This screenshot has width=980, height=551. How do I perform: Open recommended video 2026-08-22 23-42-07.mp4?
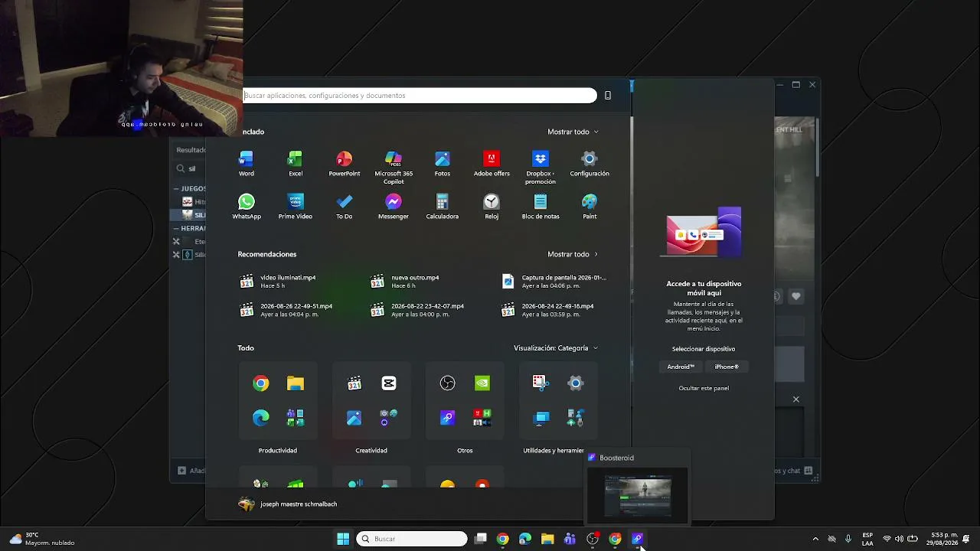click(x=417, y=310)
